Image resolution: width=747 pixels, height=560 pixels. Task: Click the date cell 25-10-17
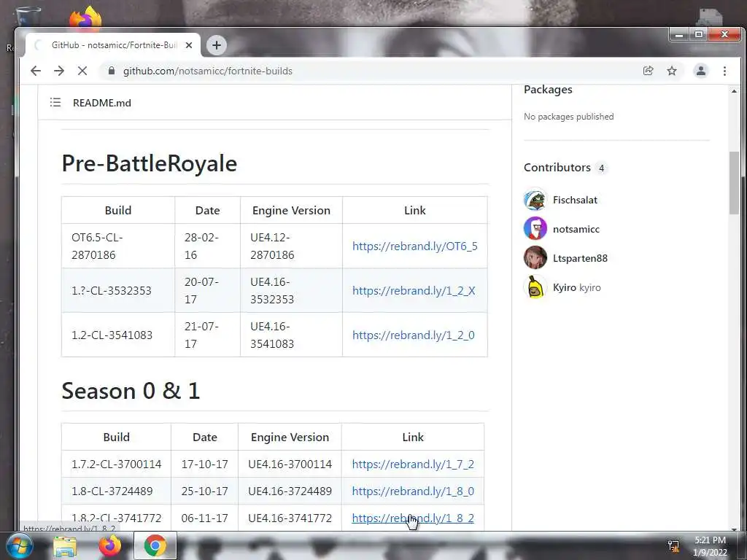tap(205, 491)
